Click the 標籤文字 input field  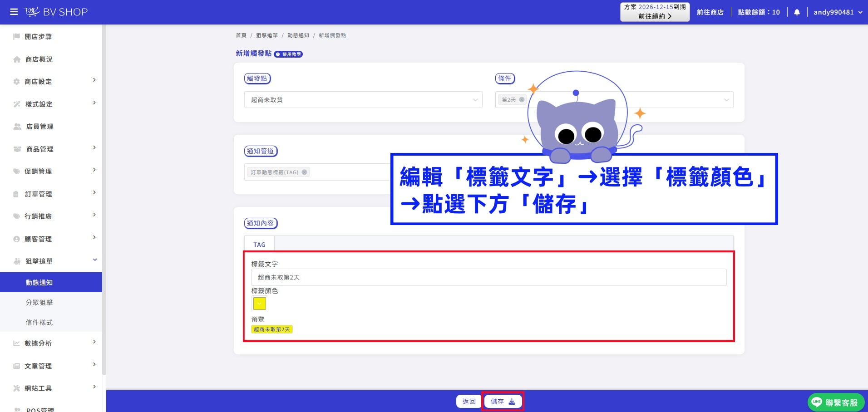pos(488,277)
